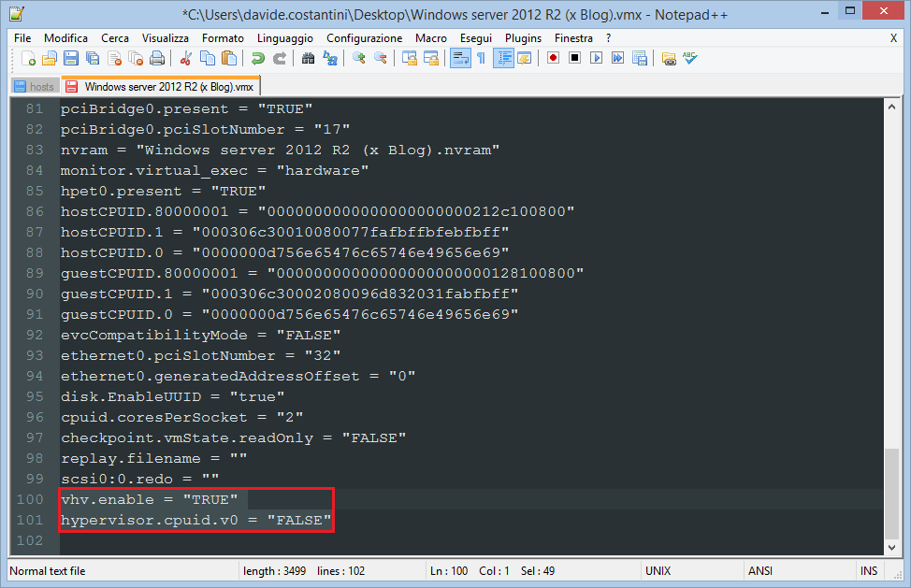Show all characters pilcrow icon
The width and height of the screenshot is (911, 588).
coord(481,58)
